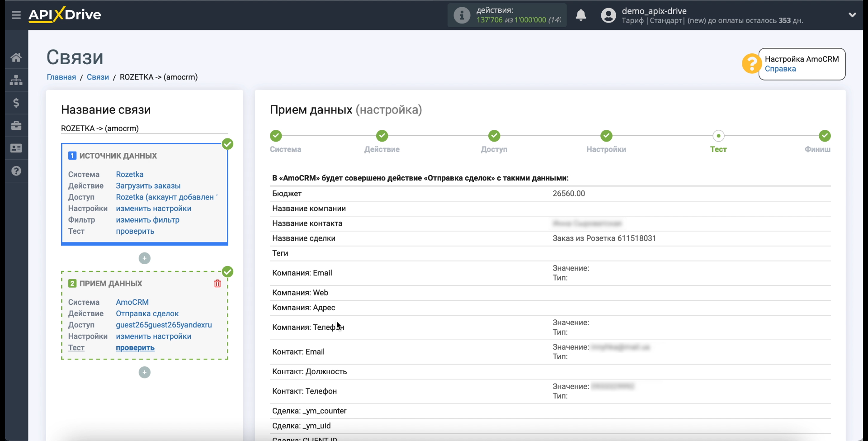Click the Действие step checkmark circle

(382, 136)
